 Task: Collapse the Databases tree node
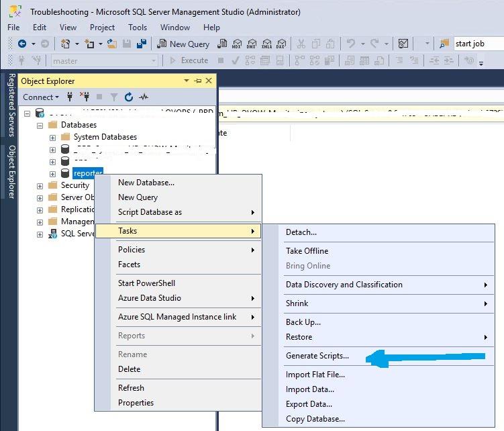coord(40,126)
